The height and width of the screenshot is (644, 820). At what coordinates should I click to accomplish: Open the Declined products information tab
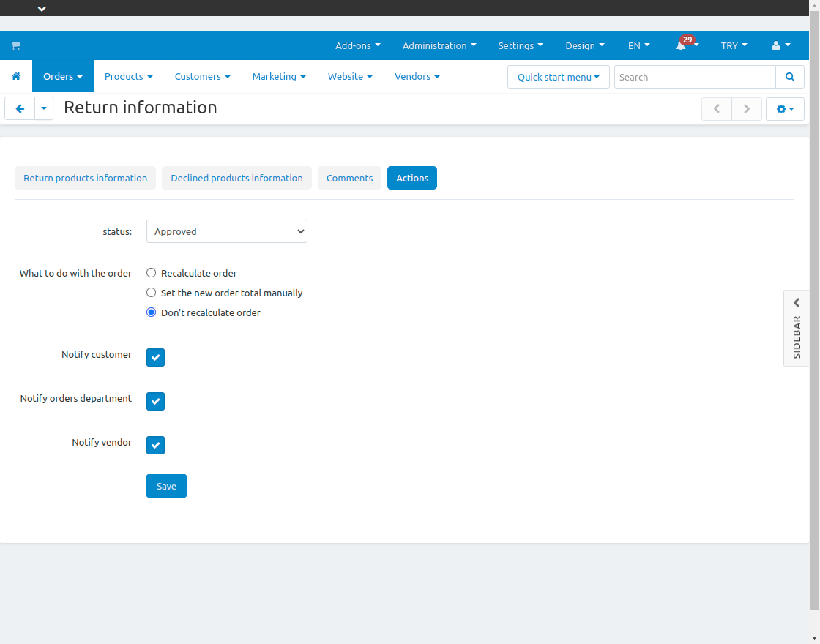click(236, 178)
